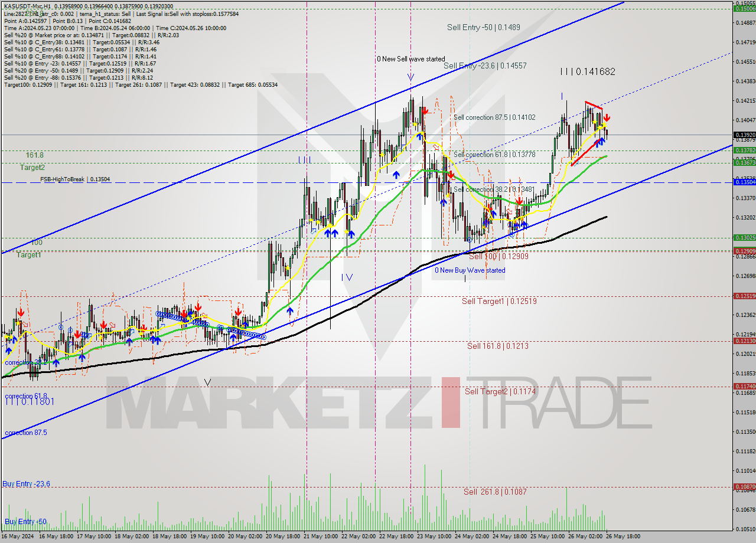Image resolution: width=756 pixels, height=543 pixels.
Task: Click the 'FSB-HighToBreak | 0.13504' label
Action: (x=75, y=179)
